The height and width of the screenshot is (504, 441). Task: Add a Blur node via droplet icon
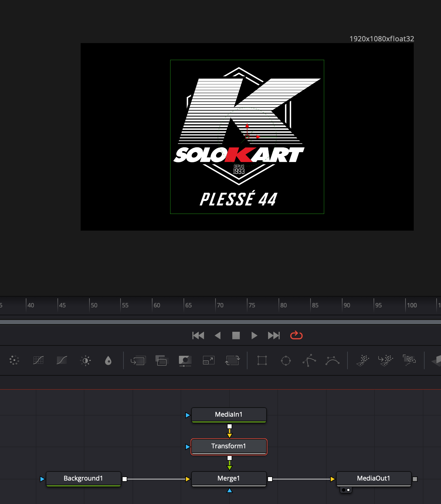[x=108, y=360]
